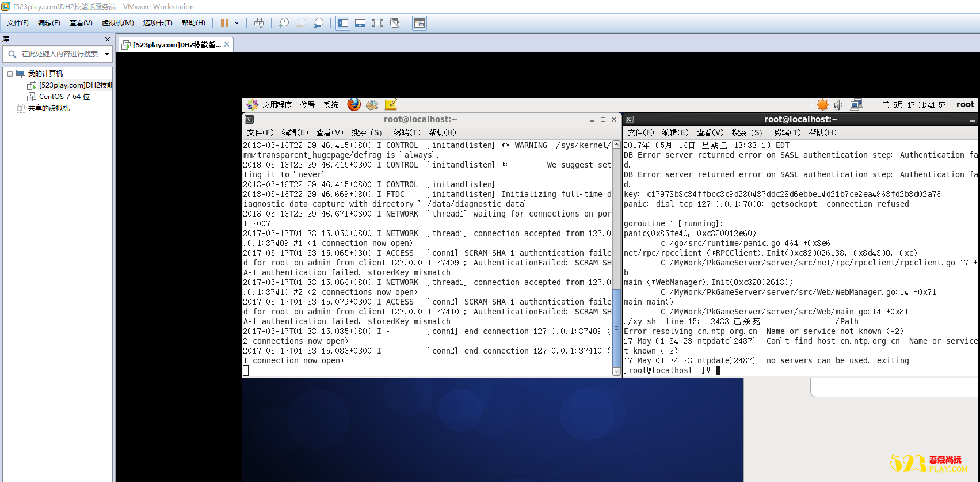Image resolution: width=980 pixels, height=482 pixels.
Task: Open the volume speaker icon in GNOME panel
Action: 838,105
